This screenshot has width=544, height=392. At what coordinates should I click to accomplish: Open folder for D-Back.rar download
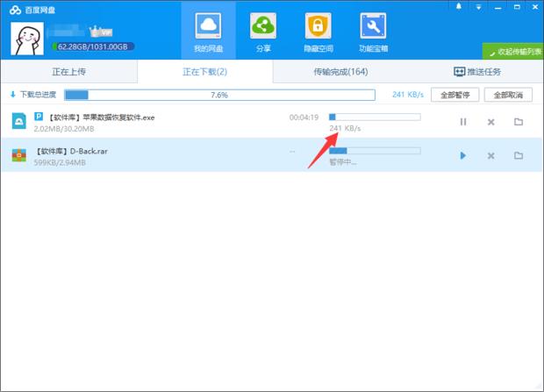[519, 156]
